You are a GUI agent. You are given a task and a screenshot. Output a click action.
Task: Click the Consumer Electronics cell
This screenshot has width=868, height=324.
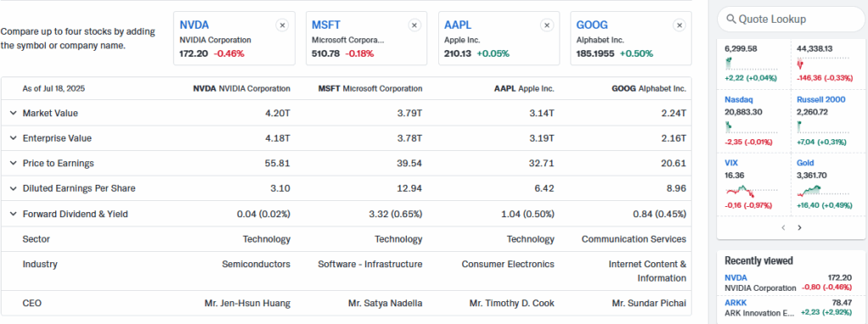(509, 264)
